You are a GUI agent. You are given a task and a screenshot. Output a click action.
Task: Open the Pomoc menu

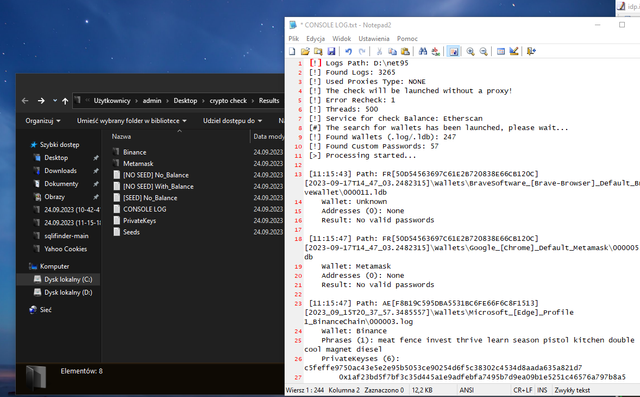407,39
